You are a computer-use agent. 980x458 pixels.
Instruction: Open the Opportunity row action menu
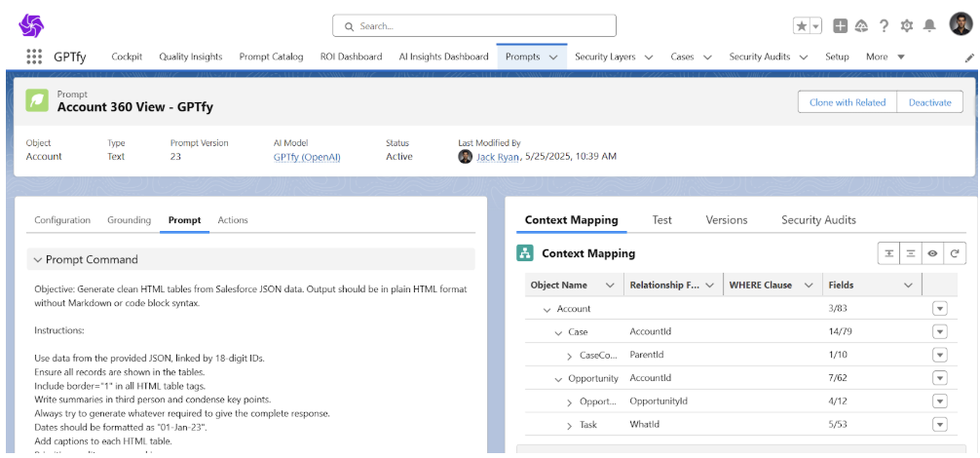pos(939,378)
